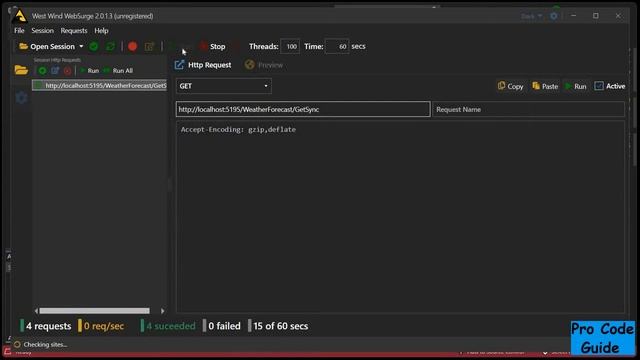Click the Time seconds field

(337, 47)
